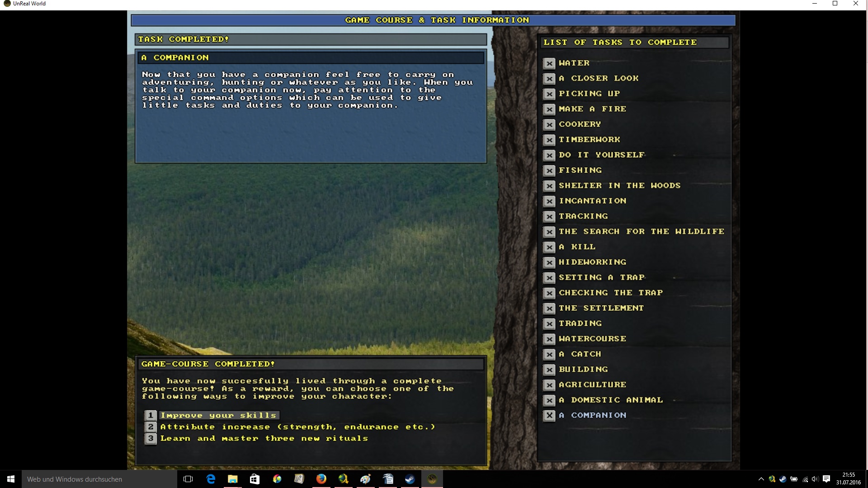
Task: Select THE SETTLEMENT task entry
Action: 601,309
